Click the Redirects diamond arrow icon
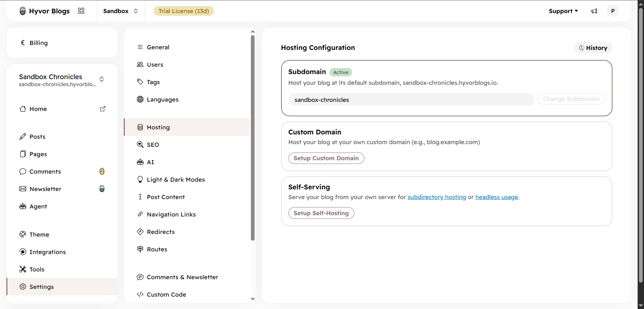Image resolution: width=644 pixels, height=309 pixels. tap(140, 232)
